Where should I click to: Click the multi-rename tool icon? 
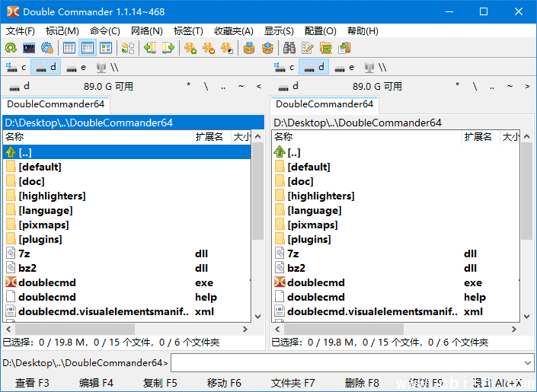point(308,48)
